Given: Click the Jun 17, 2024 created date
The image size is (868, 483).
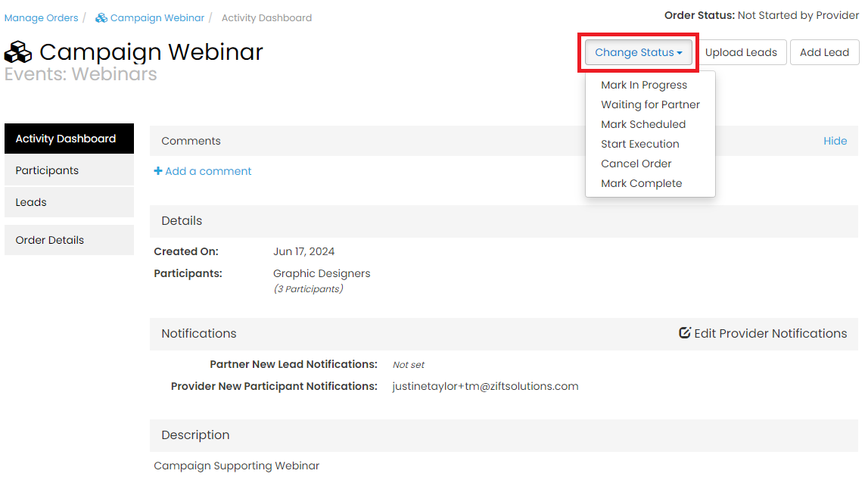Looking at the screenshot, I should 304,251.
